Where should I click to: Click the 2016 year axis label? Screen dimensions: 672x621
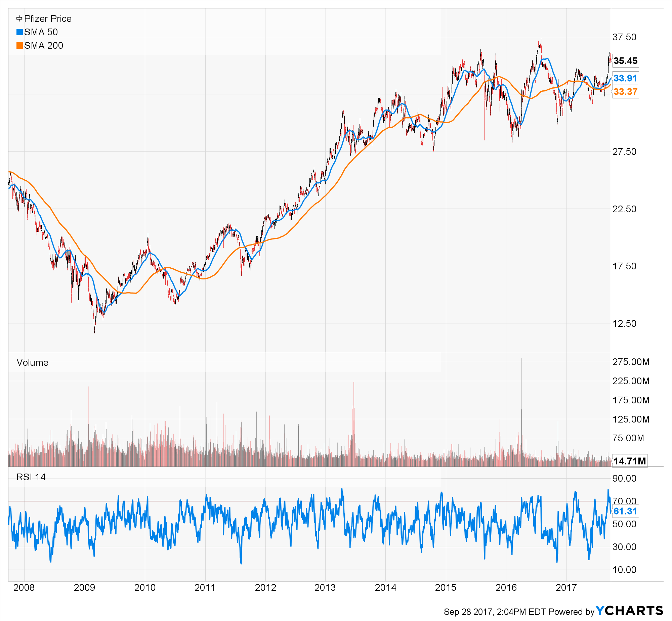[x=506, y=588]
